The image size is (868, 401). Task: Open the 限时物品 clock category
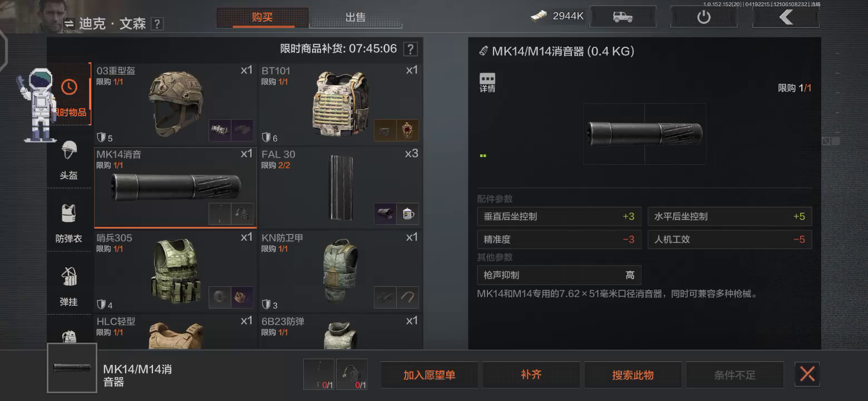coord(69,94)
